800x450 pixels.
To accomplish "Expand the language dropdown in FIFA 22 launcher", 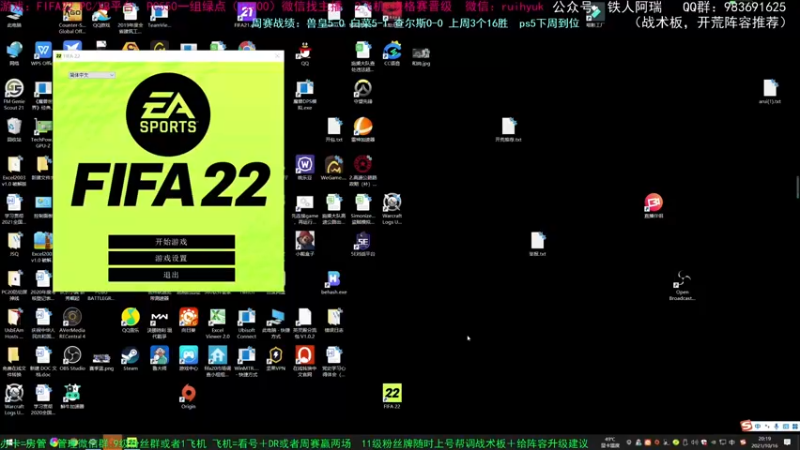I will click(92, 75).
